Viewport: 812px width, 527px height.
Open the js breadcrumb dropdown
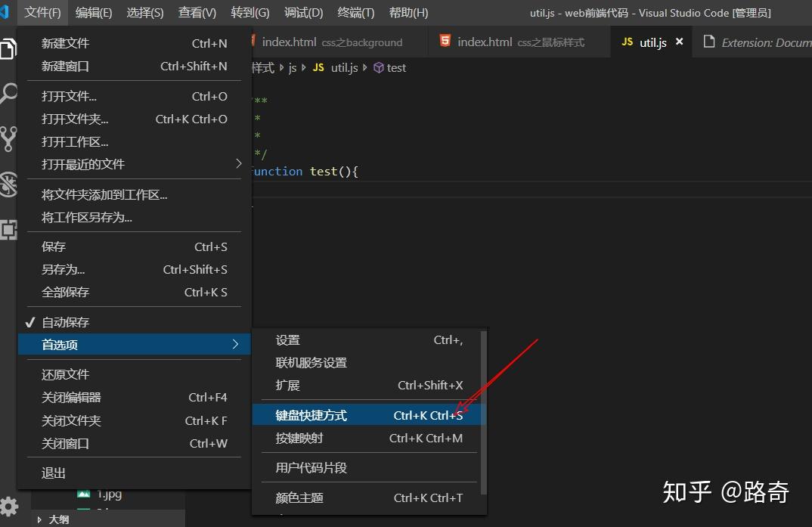[292, 67]
